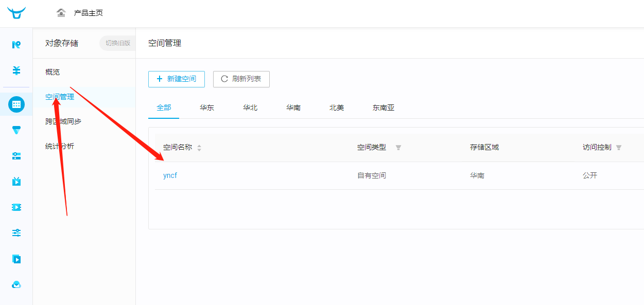Switch to the 华东 region tab
The width and height of the screenshot is (644, 305).
coord(207,108)
